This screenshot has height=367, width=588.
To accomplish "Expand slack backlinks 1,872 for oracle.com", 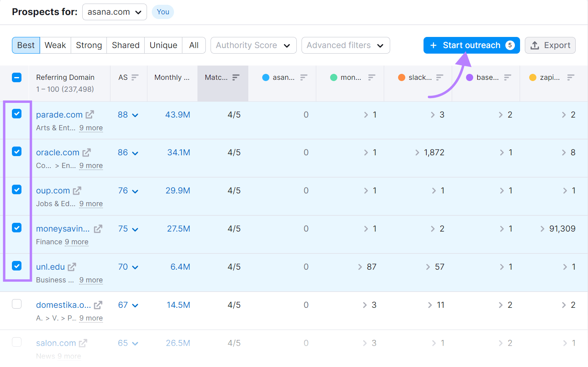I will (x=429, y=153).
